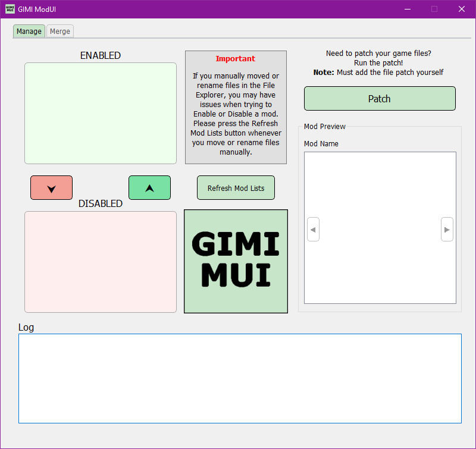Screen dimensions: 476x449
Task: Click the GIMI MUI title bar icon
Action: [x=9, y=9]
